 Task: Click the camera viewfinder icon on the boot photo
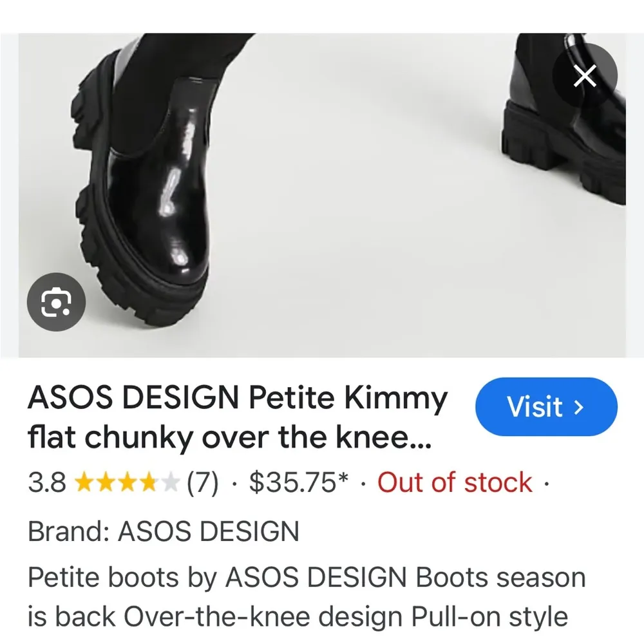click(x=57, y=302)
